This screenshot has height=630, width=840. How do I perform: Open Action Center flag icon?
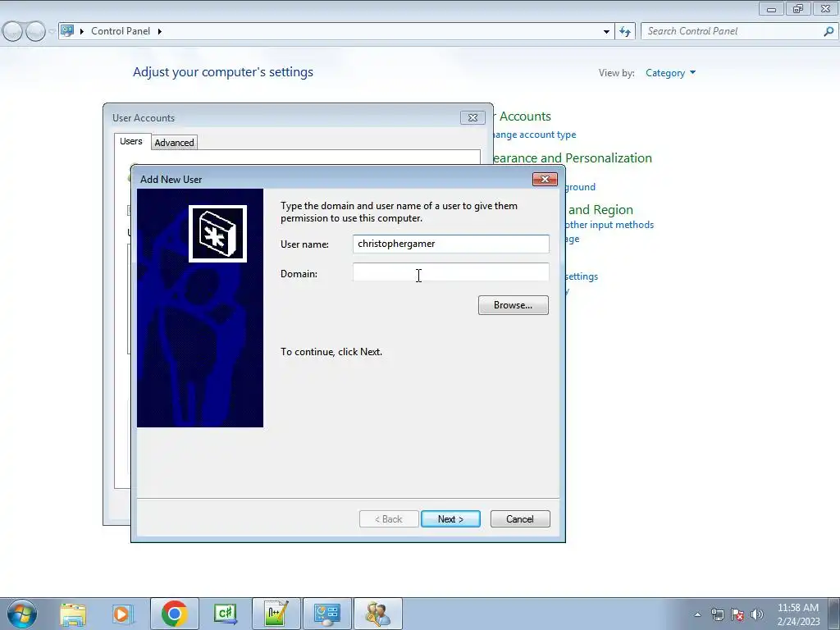pyautogui.click(x=737, y=614)
